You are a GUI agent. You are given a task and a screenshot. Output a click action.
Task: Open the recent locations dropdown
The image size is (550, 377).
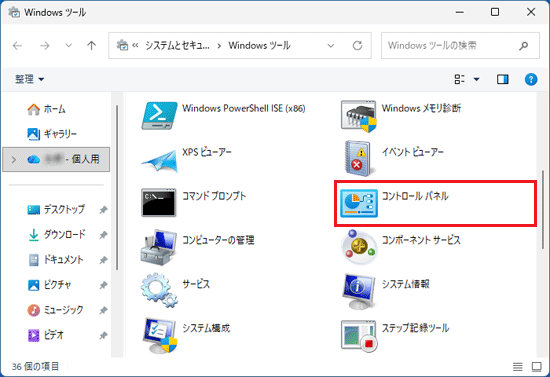point(69,46)
